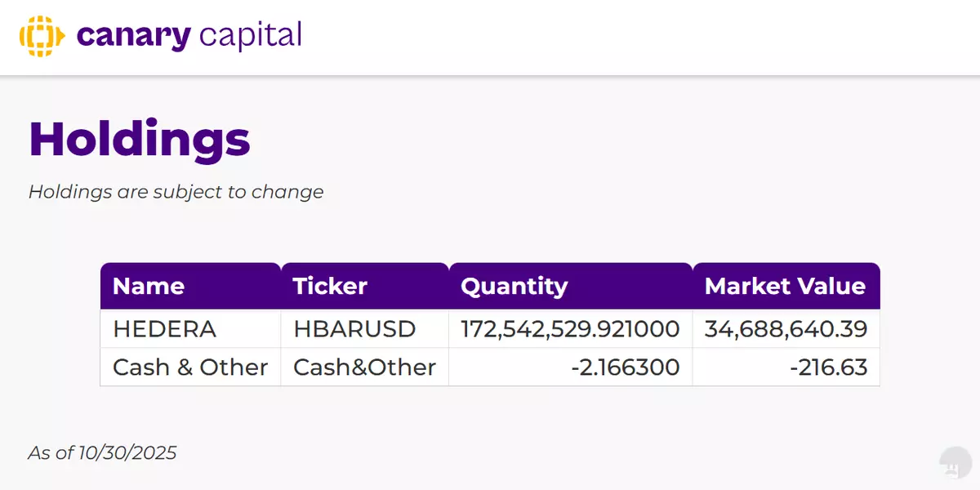Select the HBARUSD ticker cell
The height and width of the screenshot is (490, 980).
tap(354, 329)
